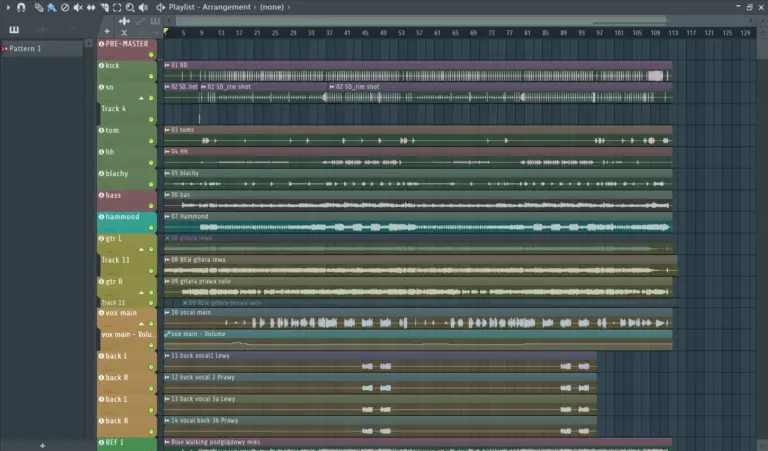This screenshot has width=768, height=451.
Task: Collapse the gtr R track group arrow
Action: (141, 293)
